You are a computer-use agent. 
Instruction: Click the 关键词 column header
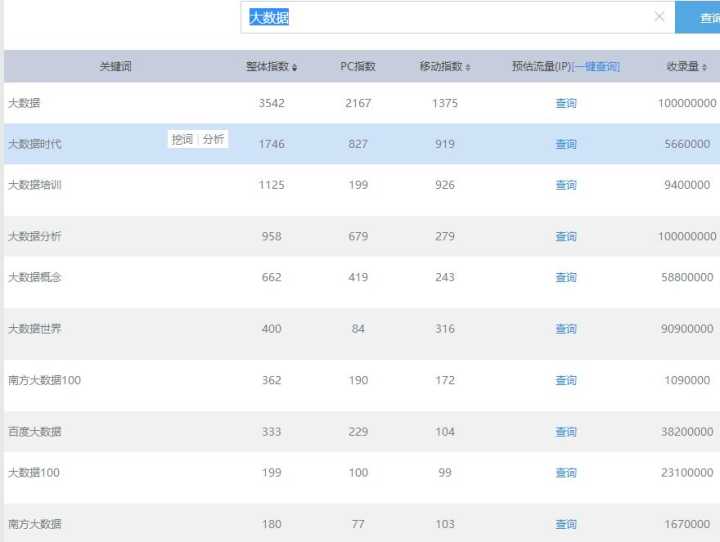point(115,67)
